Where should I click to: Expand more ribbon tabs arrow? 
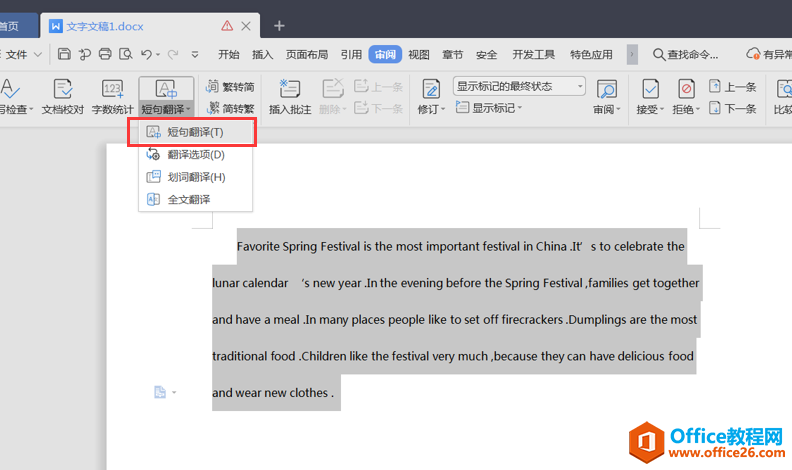[x=632, y=55]
